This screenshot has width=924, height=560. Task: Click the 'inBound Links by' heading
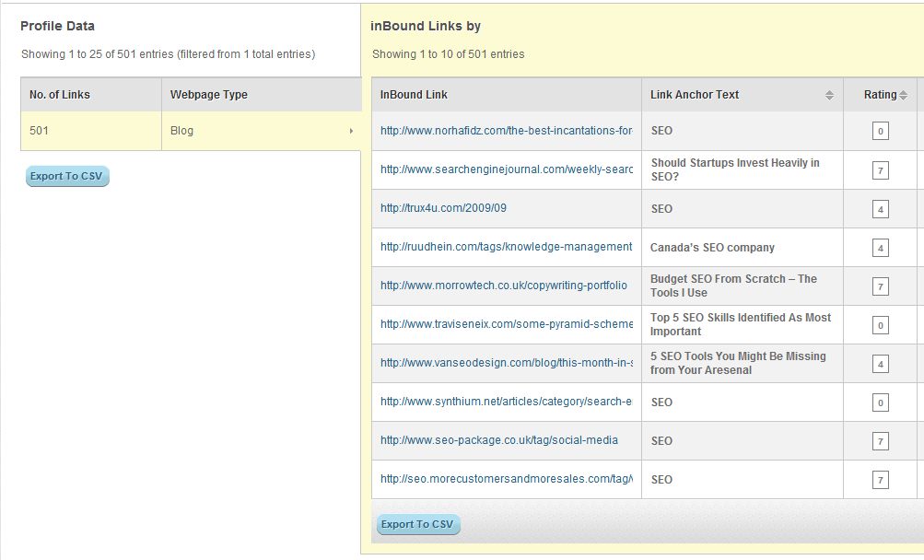(x=426, y=26)
